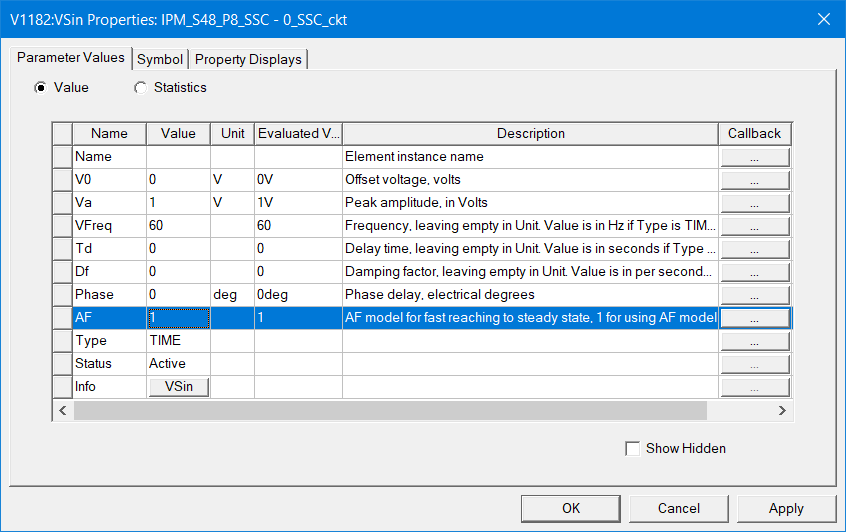Select the Status value cell showing Active
The image size is (846, 532).
tap(178, 364)
